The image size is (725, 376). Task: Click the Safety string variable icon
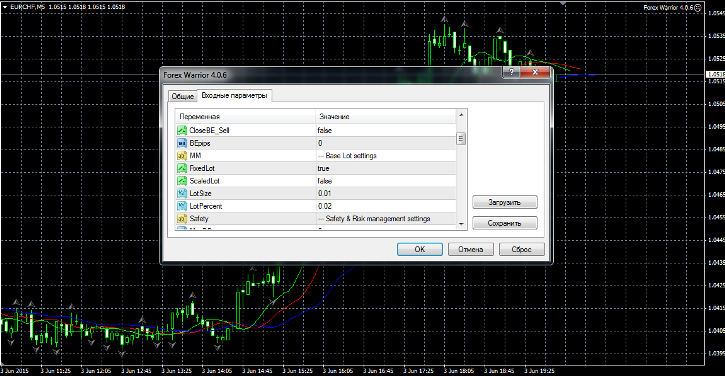(182, 219)
